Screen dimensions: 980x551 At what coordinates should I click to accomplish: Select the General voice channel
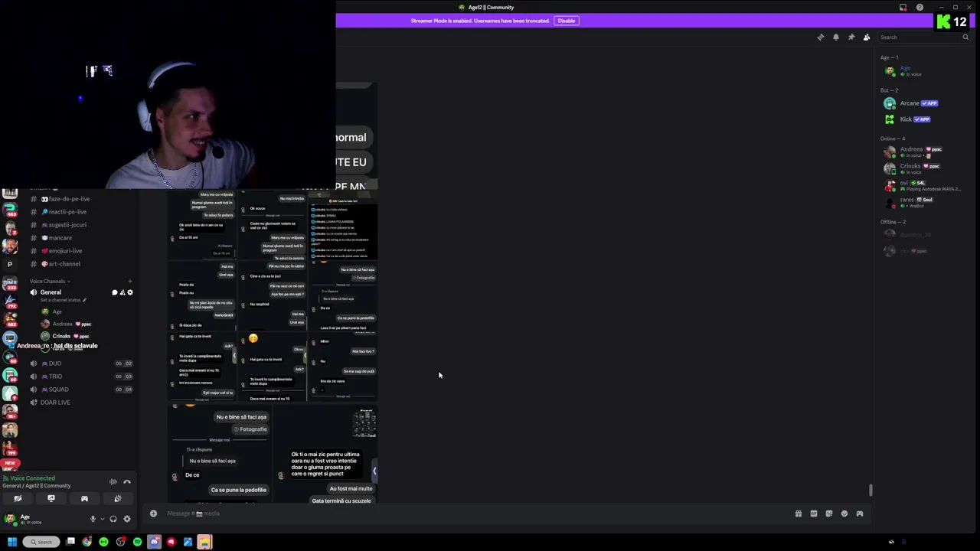51,292
